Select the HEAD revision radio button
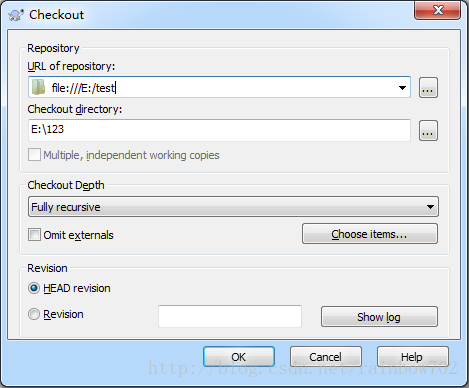Screen dimensions: 469x388 click(34, 288)
